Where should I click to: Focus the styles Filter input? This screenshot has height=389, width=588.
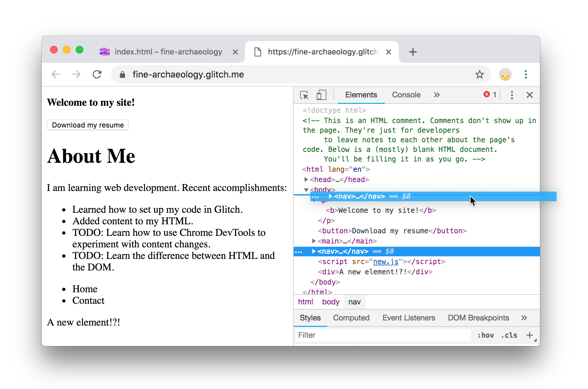pyautogui.click(x=382, y=335)
